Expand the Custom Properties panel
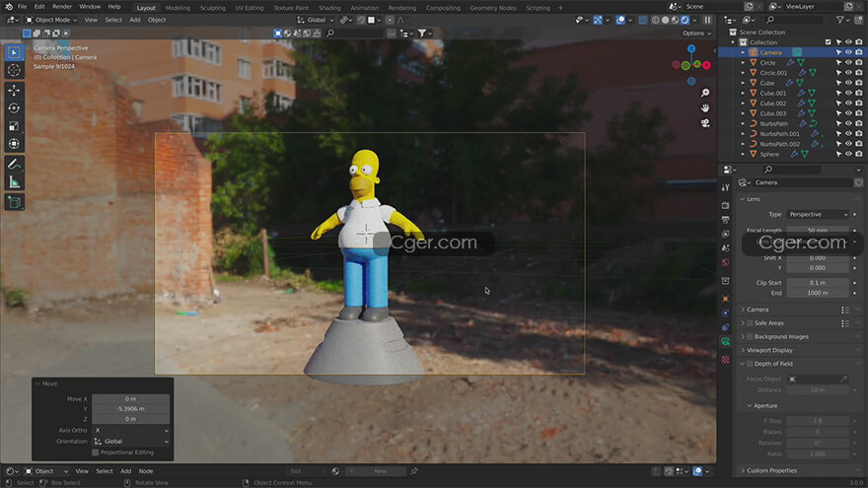The height and width of the screenshot is (488, 868). 771,470
